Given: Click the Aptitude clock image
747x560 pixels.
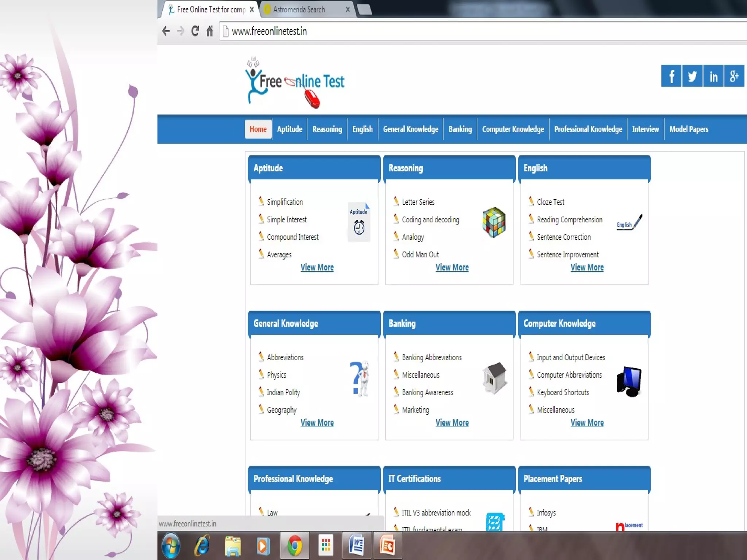Looking at the screenshot, I should point(359,222).
